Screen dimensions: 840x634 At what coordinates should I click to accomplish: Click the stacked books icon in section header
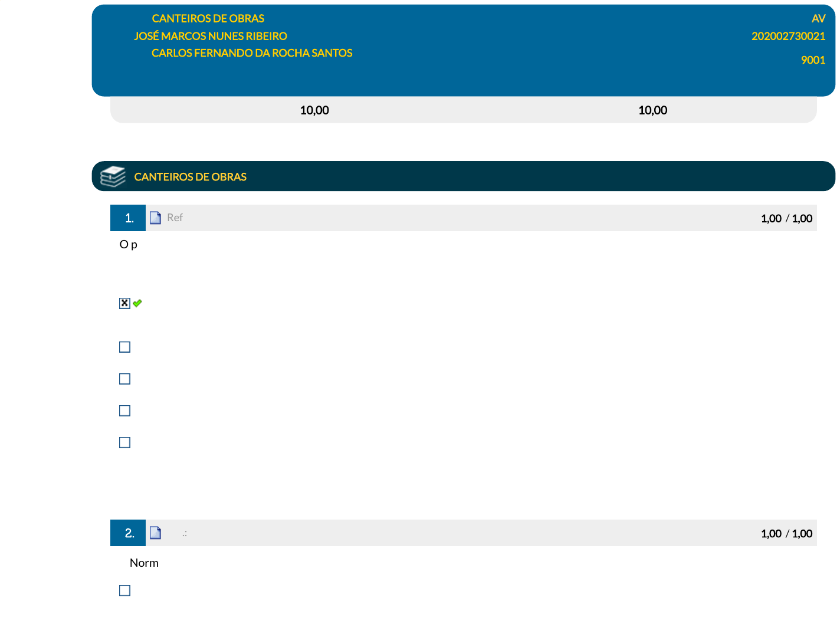[x=113, y=176]
